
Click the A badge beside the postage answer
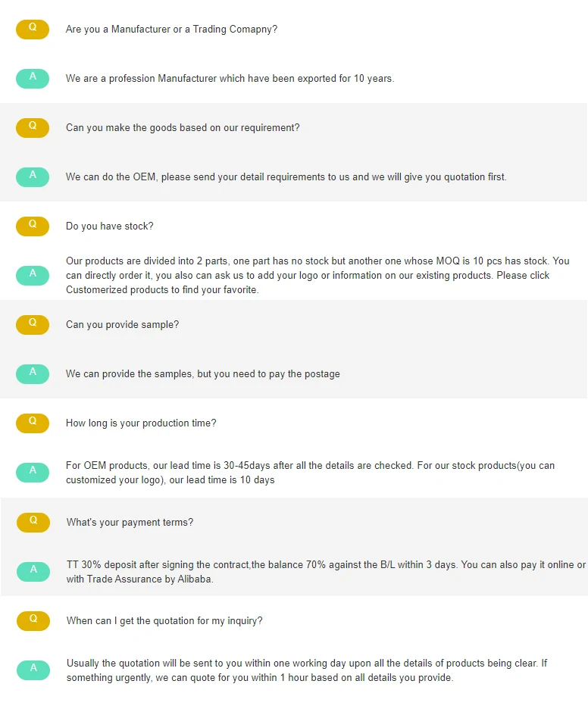33,374
